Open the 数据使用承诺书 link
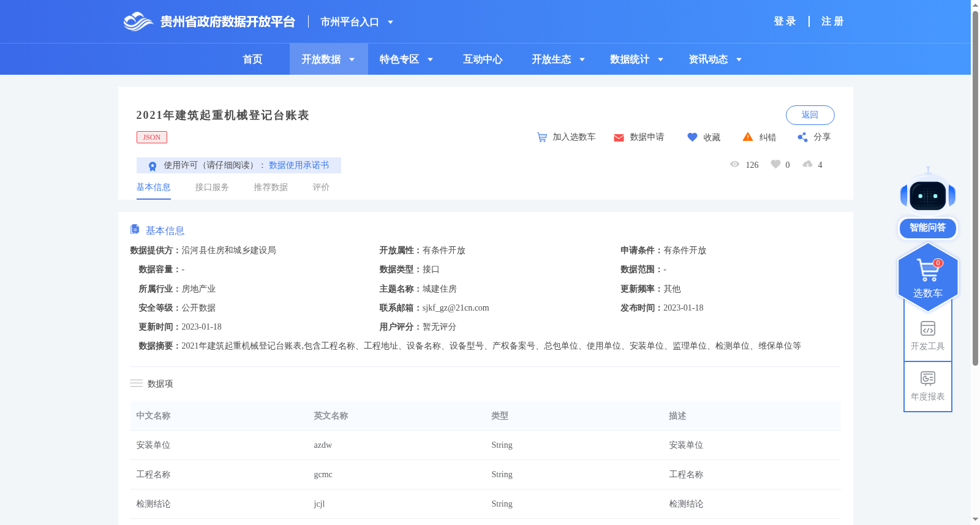980x525 pixels. click(x=299, y=165)
